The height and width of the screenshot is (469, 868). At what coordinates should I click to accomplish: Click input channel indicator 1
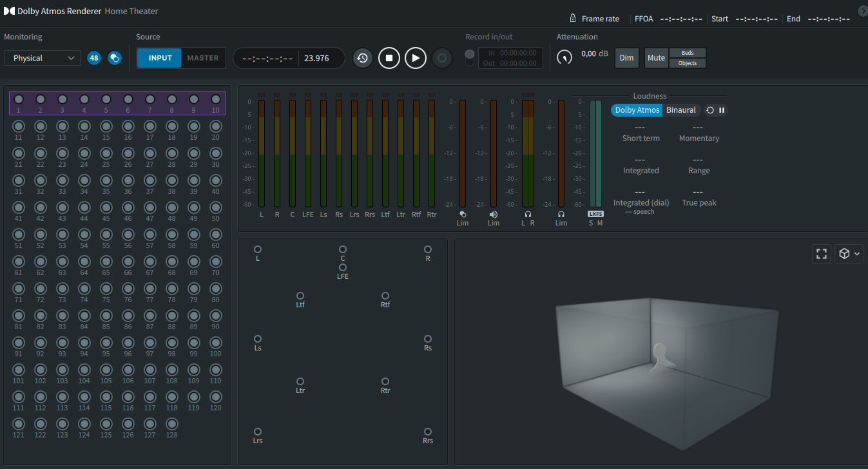19,99
